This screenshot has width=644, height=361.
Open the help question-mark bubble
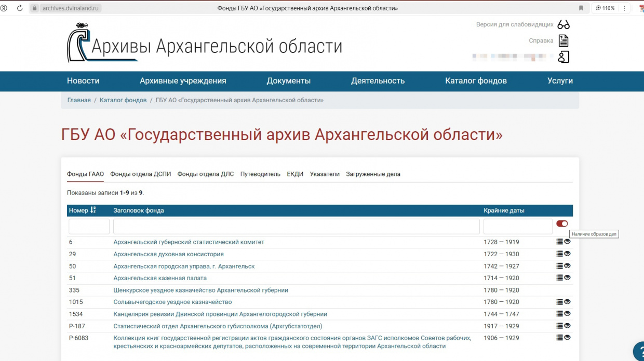pos(639,351)
